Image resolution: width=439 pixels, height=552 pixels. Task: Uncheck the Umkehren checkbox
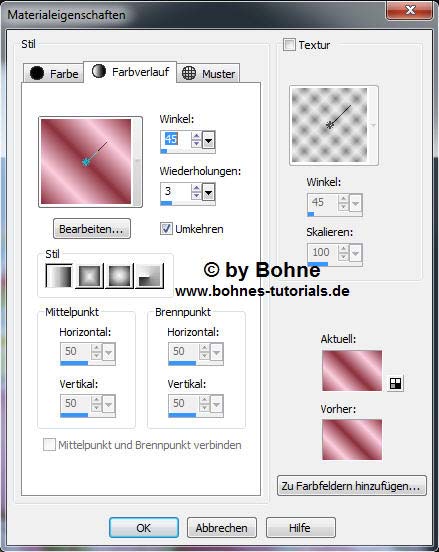[x=166, y=229]
